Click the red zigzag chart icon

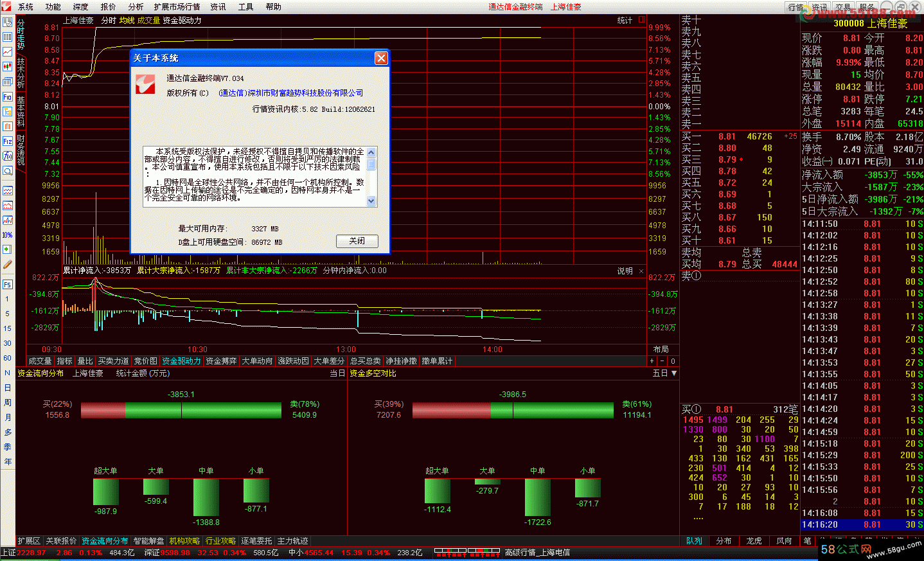[x=8, y=220]
